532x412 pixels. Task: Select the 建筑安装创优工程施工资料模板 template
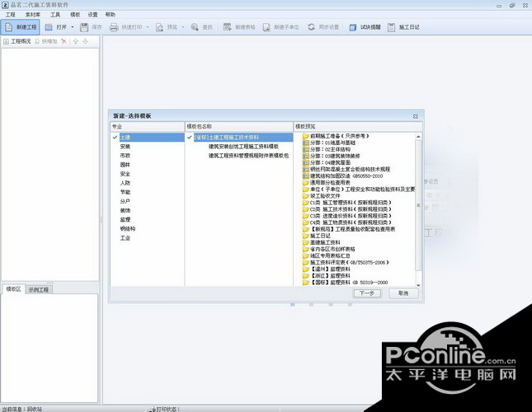tap(243, 147)
